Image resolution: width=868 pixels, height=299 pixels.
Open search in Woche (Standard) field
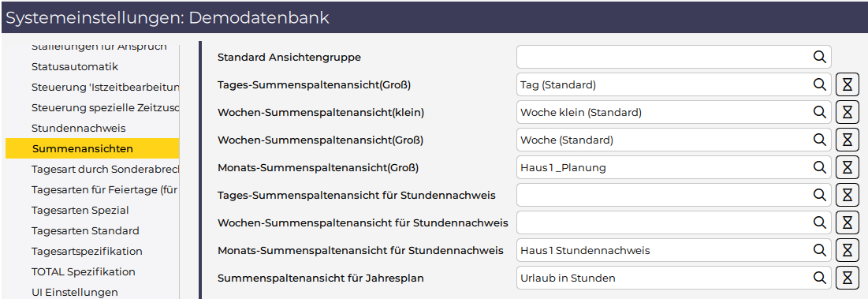[819, 140]
